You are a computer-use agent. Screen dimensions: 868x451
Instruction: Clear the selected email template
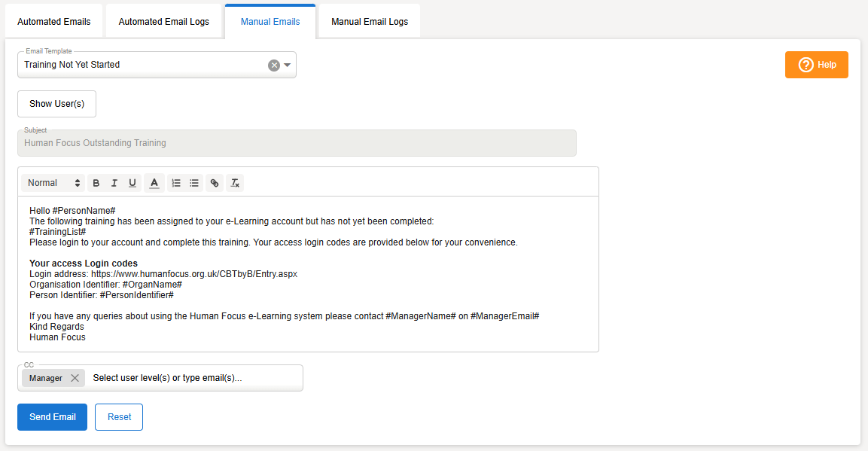tap(274, 66)
